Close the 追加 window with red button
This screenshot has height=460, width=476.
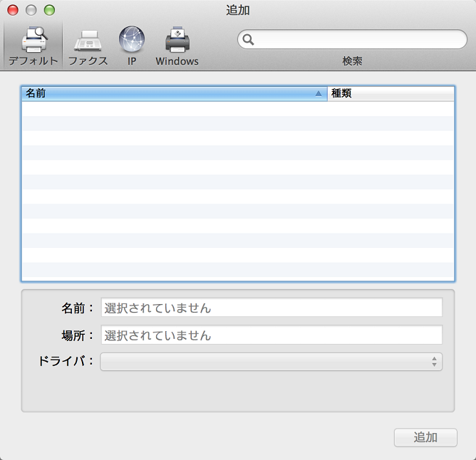pyautogui.click(x=13, y=10)
